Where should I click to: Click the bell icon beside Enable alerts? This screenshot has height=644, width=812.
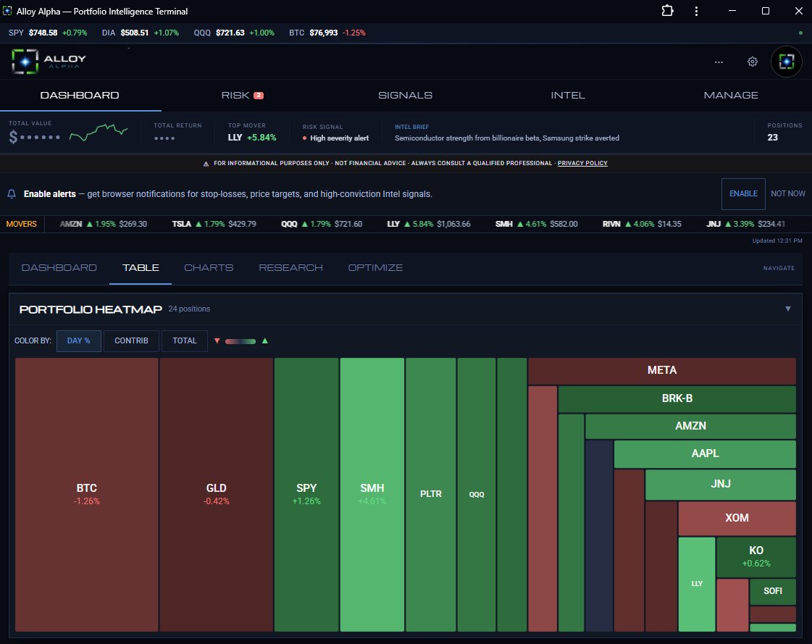coord(12,193)
